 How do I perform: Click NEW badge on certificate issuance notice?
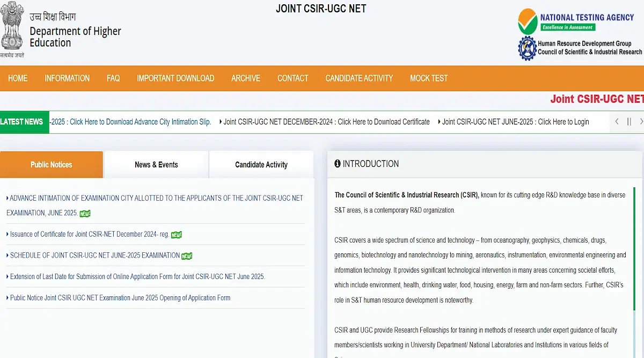[177, 235]
